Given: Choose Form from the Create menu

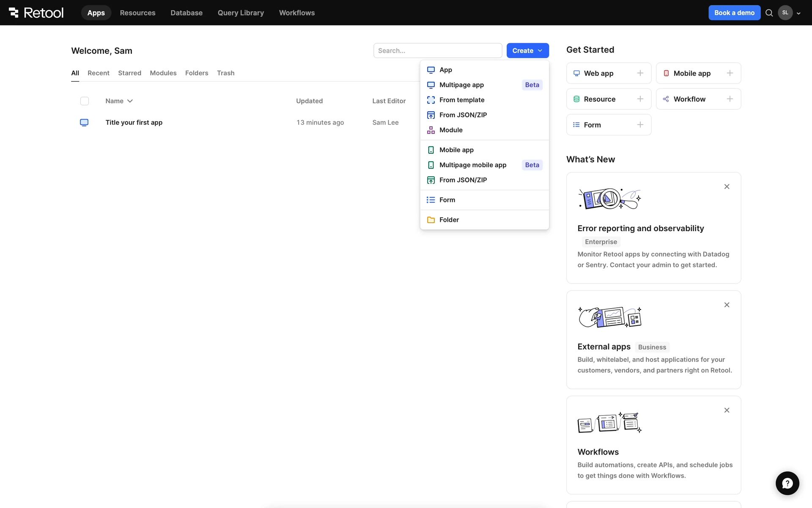Looking at the screenshot, I should point(484,200).
